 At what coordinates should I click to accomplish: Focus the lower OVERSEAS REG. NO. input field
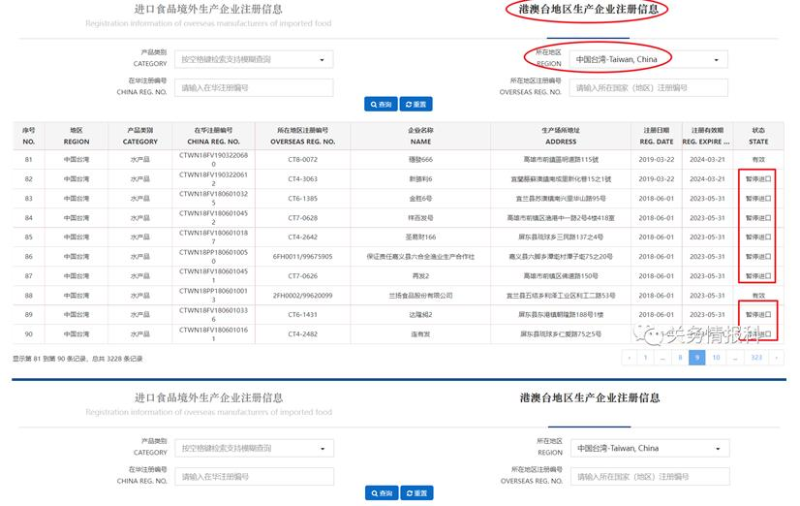coord(650,477)
